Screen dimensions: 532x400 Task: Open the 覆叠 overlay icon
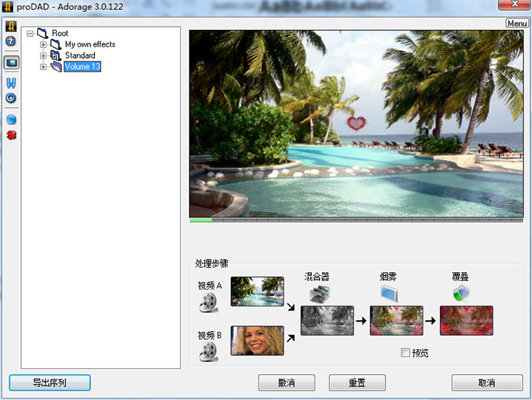click(461, 293)
